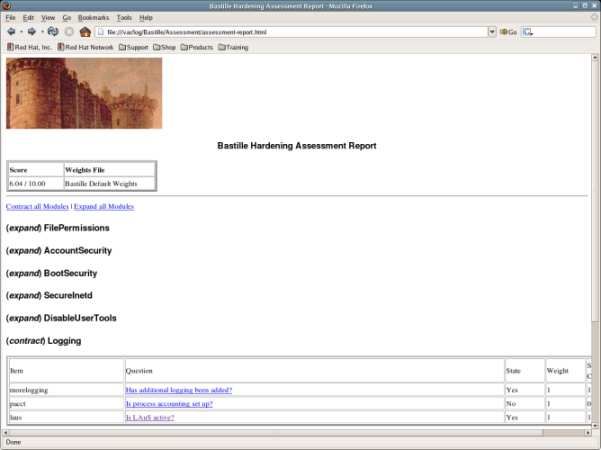Open 'Is process accounting set up?' link
This screenshot has height=450, width=601.
(x=169, y=404)
